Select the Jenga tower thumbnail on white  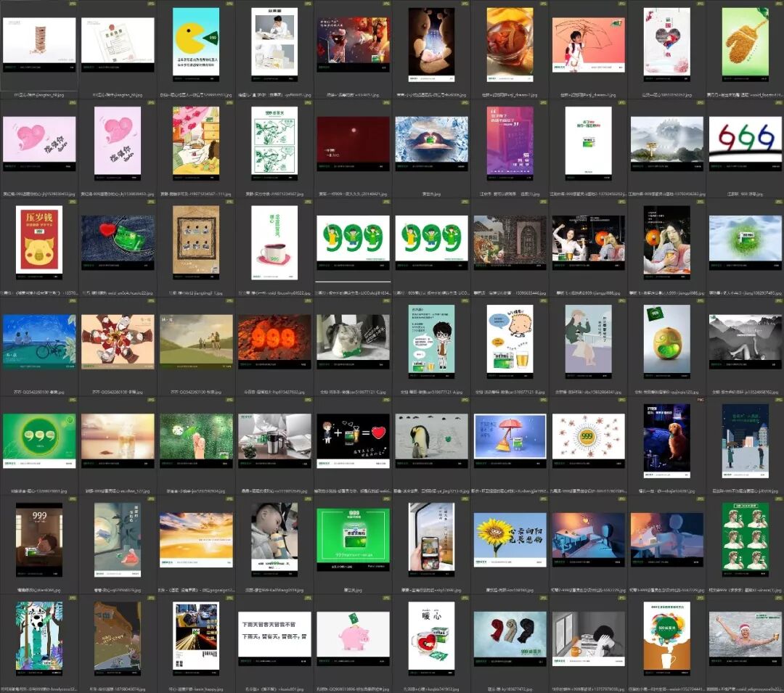pyautogui.click(x=39, y=46)
